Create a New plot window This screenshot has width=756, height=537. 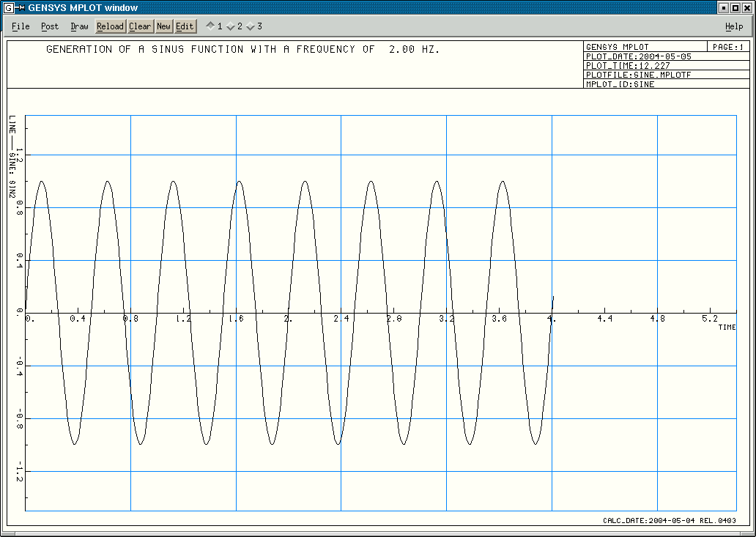tap(163, 26)
